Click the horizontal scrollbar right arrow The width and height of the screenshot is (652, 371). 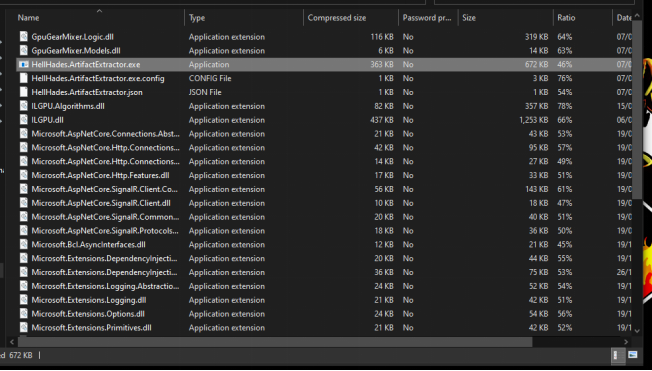pos(626,341)
